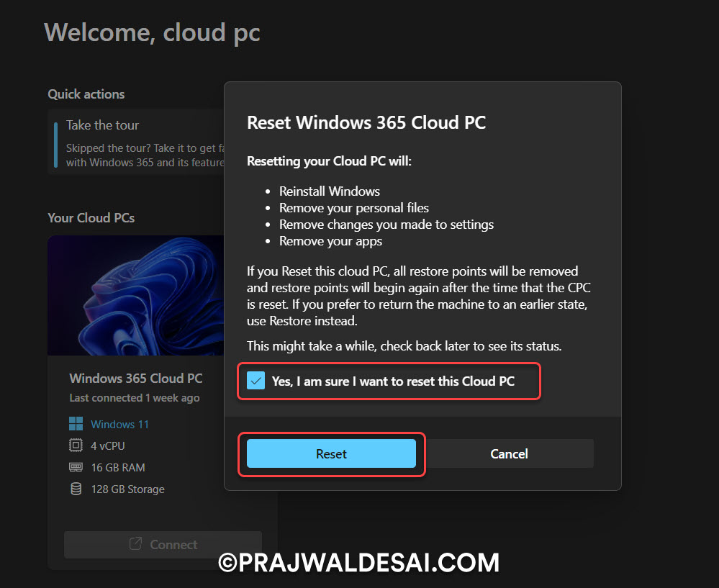Click the '16 GB RAM' text
The height and width of the screenshot is (588, 719).
pyautogui.click(x=118, y=467)
